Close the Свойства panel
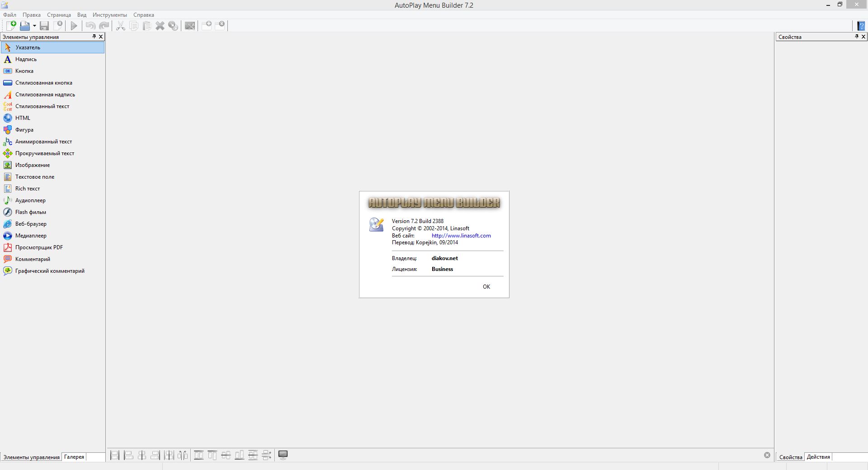Viewport: 868px width, 470px height. 863,37
